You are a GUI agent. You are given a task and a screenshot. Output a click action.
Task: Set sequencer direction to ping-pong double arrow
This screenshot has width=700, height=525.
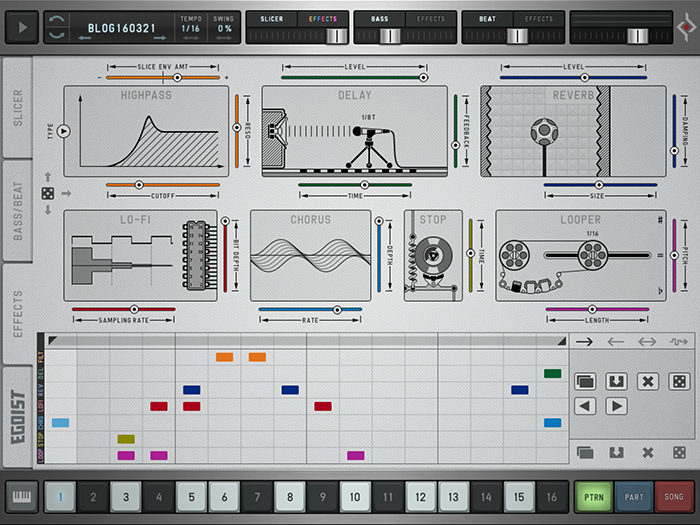(647, 342)
